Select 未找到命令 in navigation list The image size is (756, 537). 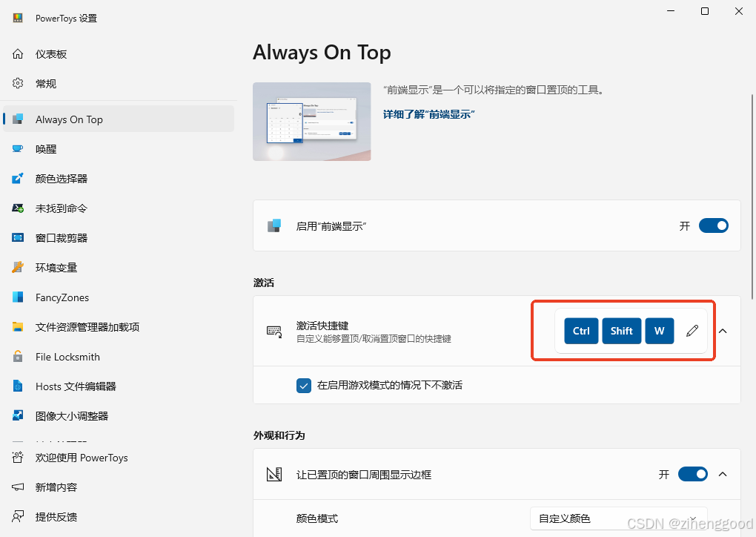[x=119, y=208]
